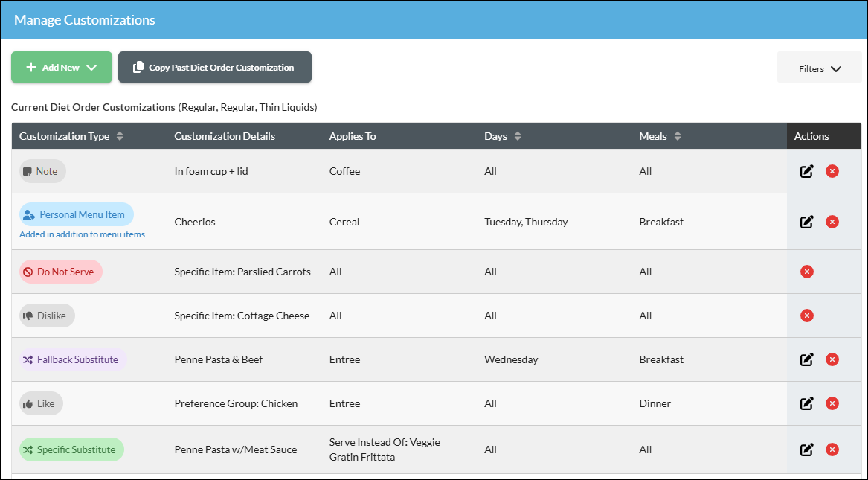Click the 'Tuesday, Thursday' days cell
This screenshot has width=868, height=480.
[526, 222]
